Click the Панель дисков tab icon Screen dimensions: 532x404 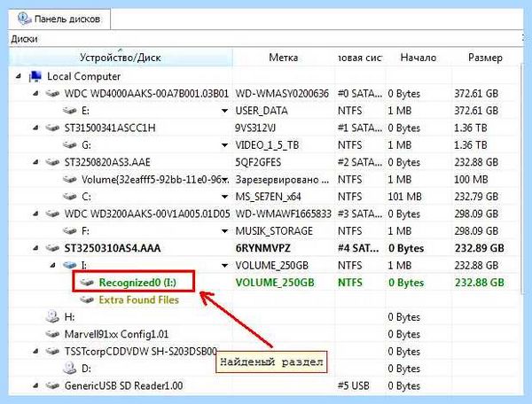[24, 19]
